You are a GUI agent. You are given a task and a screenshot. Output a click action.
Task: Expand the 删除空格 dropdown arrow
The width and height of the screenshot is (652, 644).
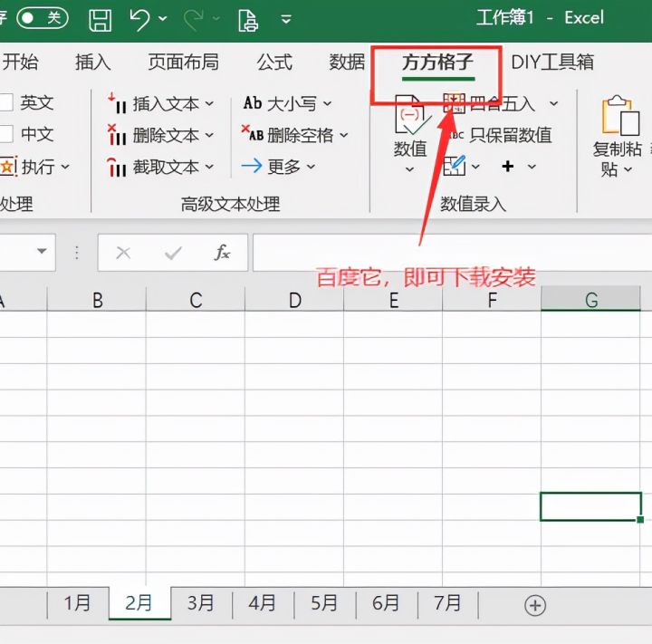tap(343, 135)
